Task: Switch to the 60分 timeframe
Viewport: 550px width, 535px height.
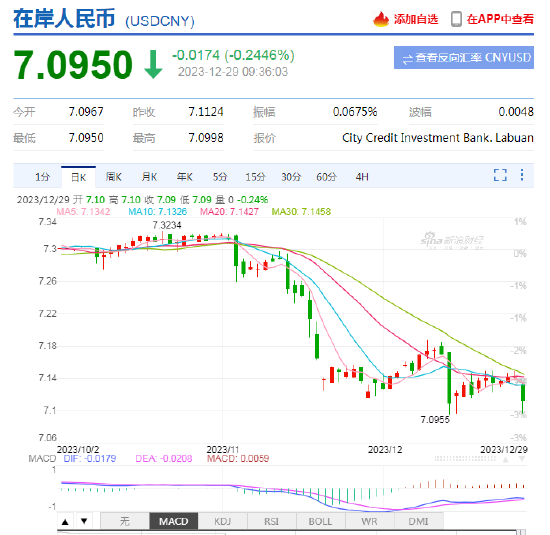Action: [x=326, y=177]
